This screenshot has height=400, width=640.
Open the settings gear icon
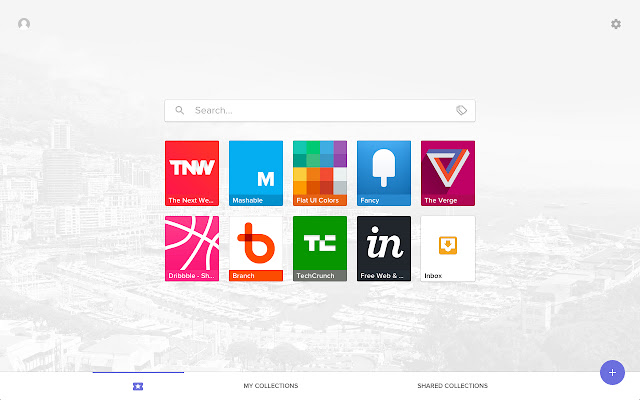616,24
